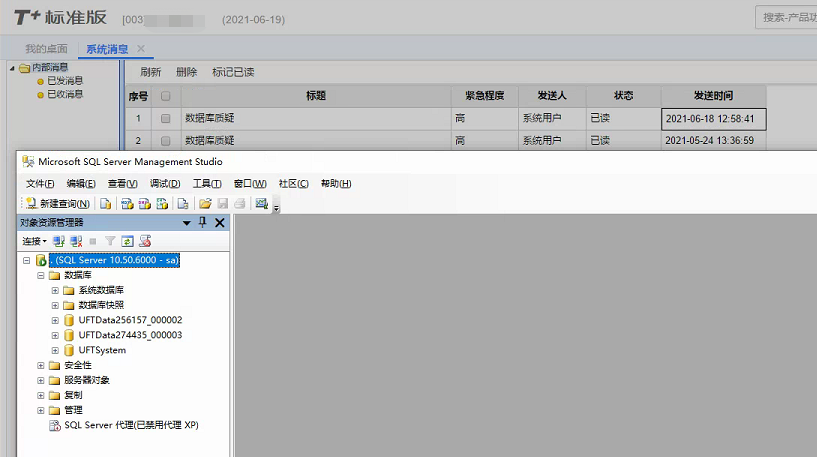Close the 系统消息 tab
817x457 pixels.
[x=141, y=48]
